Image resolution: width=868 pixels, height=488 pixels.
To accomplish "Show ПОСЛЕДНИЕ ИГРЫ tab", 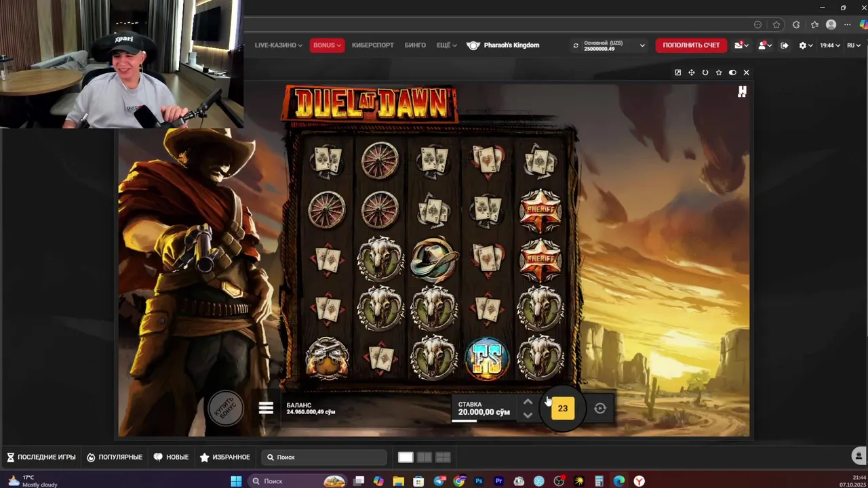I will pyautogui.click(x=41, y=457).
